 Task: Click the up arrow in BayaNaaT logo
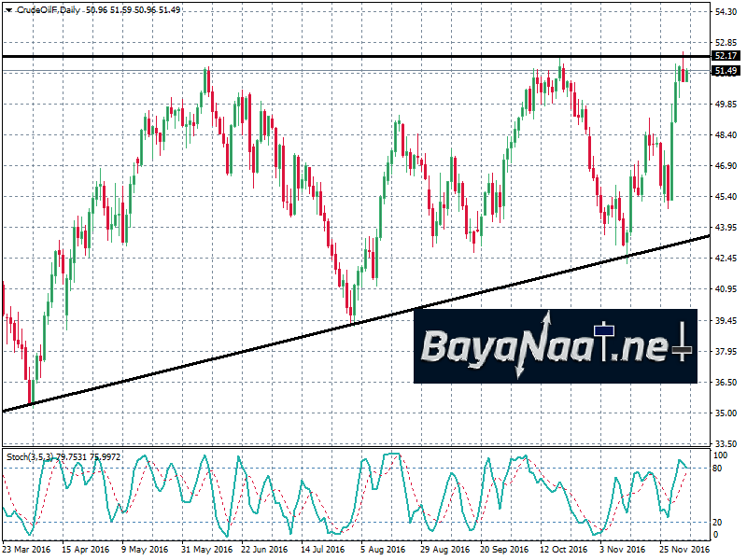click(548, 319)
